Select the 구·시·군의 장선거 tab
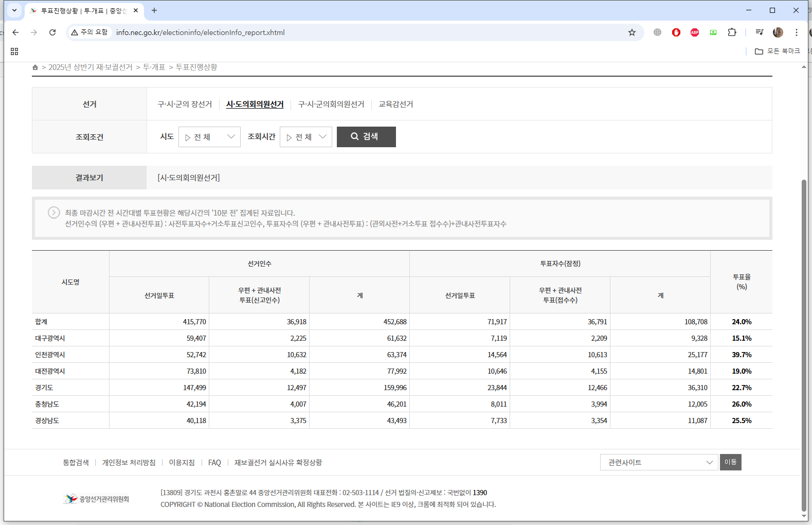The width and height of the screenshot is (812, 525). (185, 104)
